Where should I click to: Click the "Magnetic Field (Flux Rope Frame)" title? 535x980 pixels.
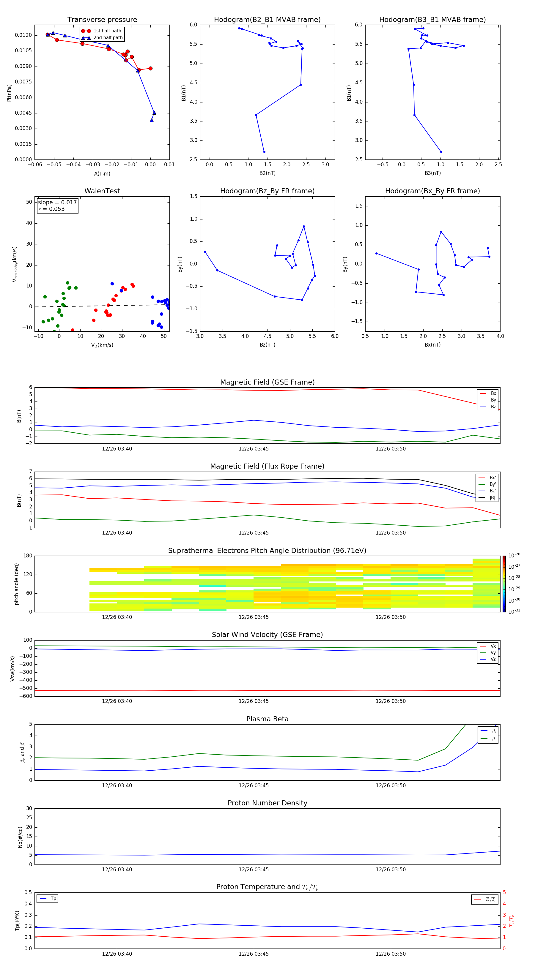click(x=267, y=467)
